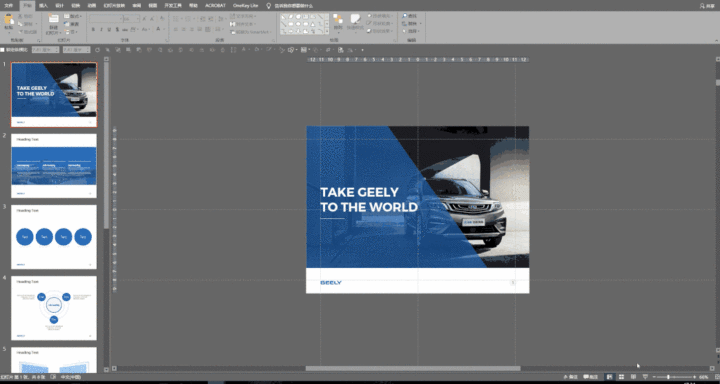The width and height of the screenshot is (720, 384).
Task: Toggle the lock aspect ratio checkbox
Action: [2, 50]
